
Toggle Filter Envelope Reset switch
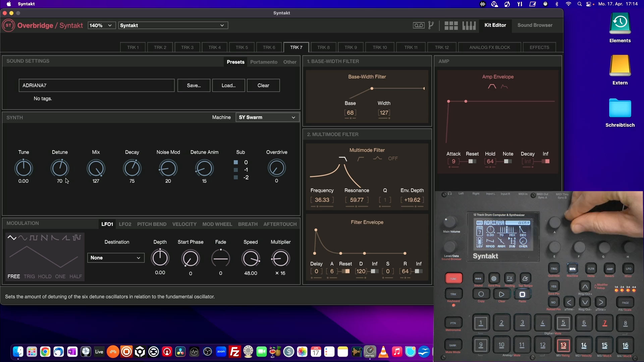(345, 271)
